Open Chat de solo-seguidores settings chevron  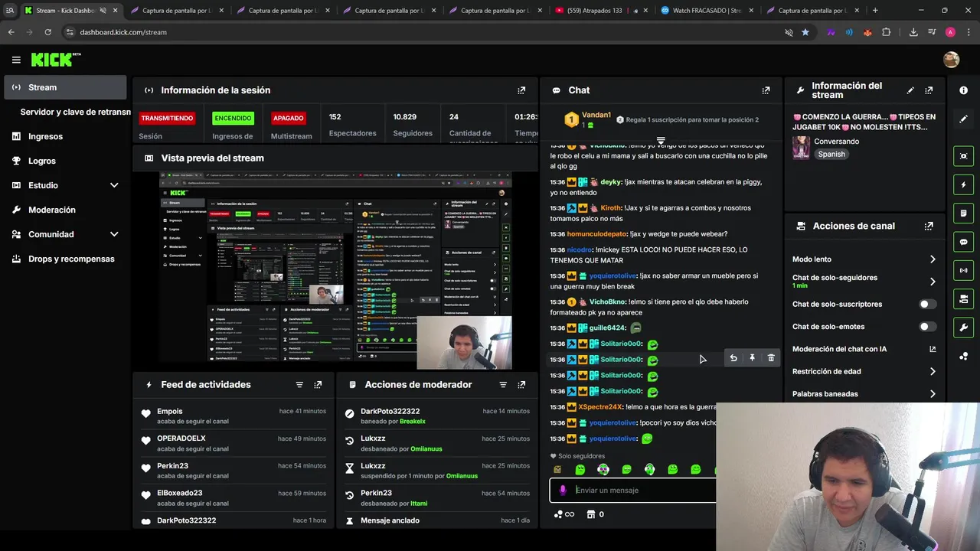pyautogui.click(x=933, y=282)
